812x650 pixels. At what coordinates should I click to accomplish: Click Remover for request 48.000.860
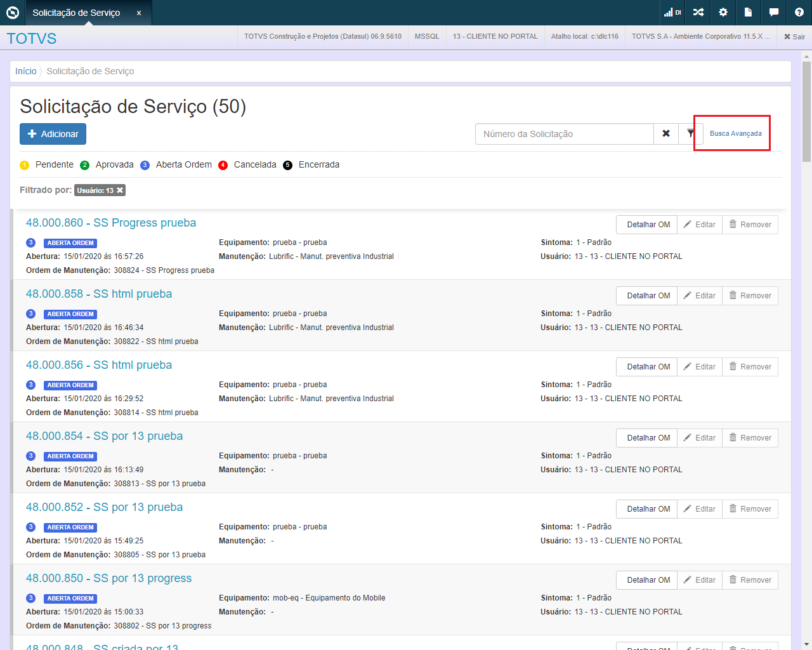click(x=750, y=225)
